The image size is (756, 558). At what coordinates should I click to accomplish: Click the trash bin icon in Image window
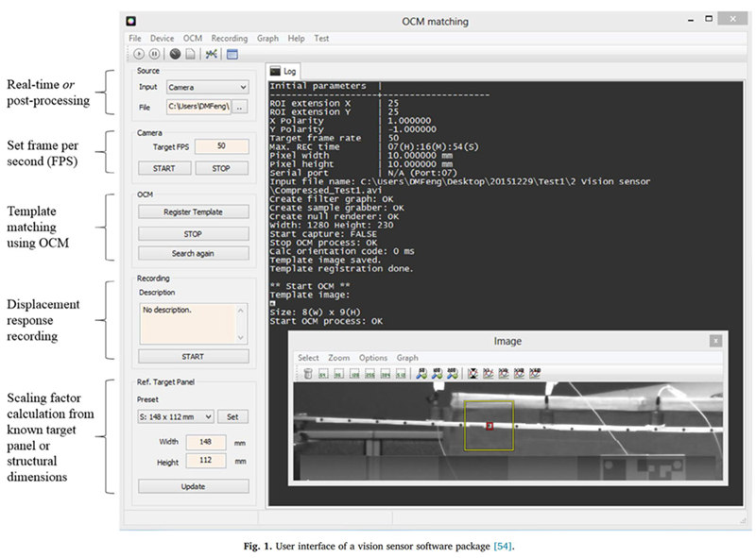pyautogui.click(x=308, y=374)
